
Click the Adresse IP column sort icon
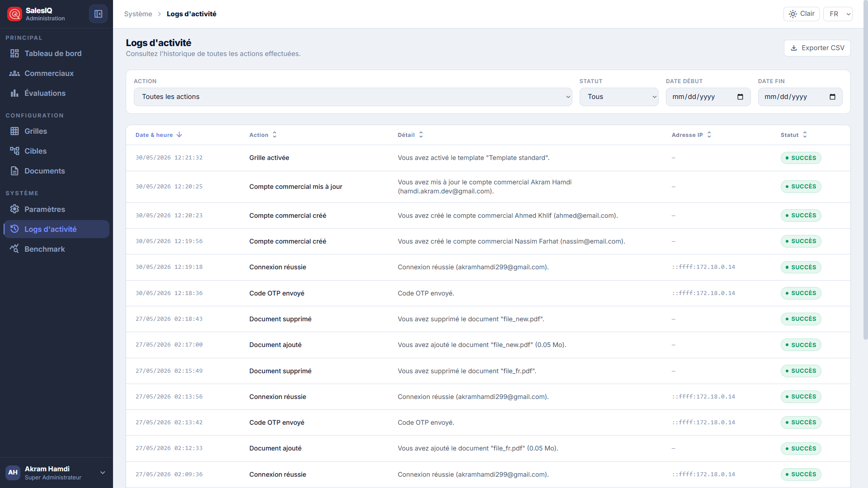coord(709,135)
